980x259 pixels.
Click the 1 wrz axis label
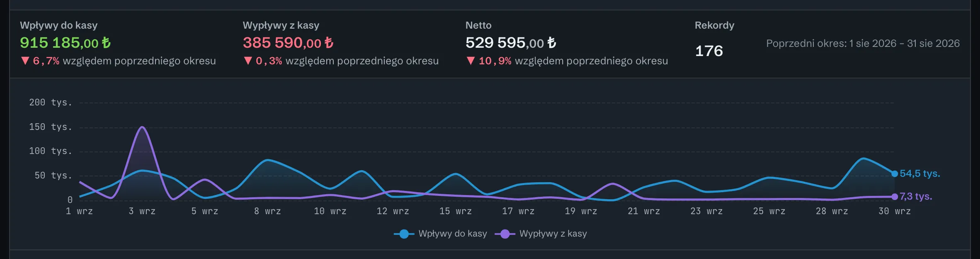pos(79,211)
